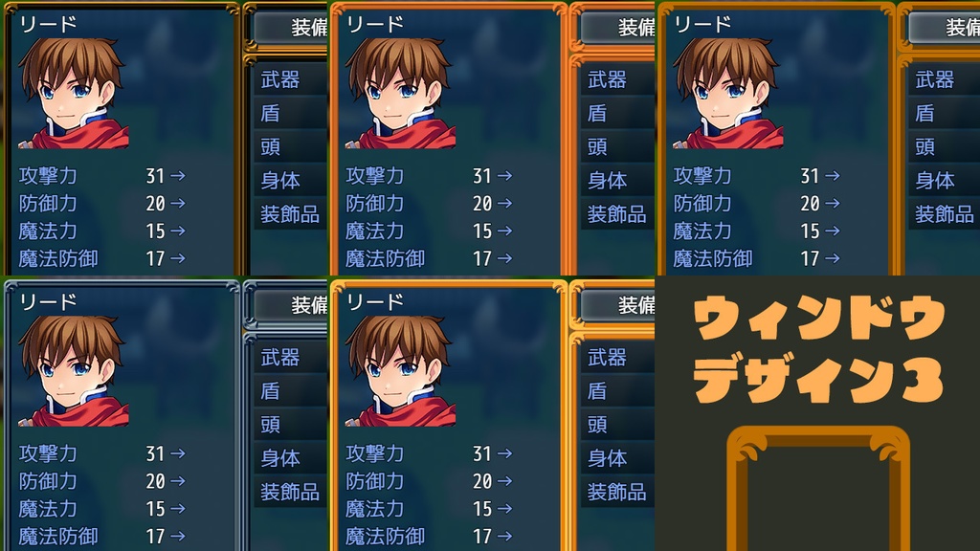Click the empty orange sample frame below the title
The width and height of the screenshot is (980, 551).
818,488
